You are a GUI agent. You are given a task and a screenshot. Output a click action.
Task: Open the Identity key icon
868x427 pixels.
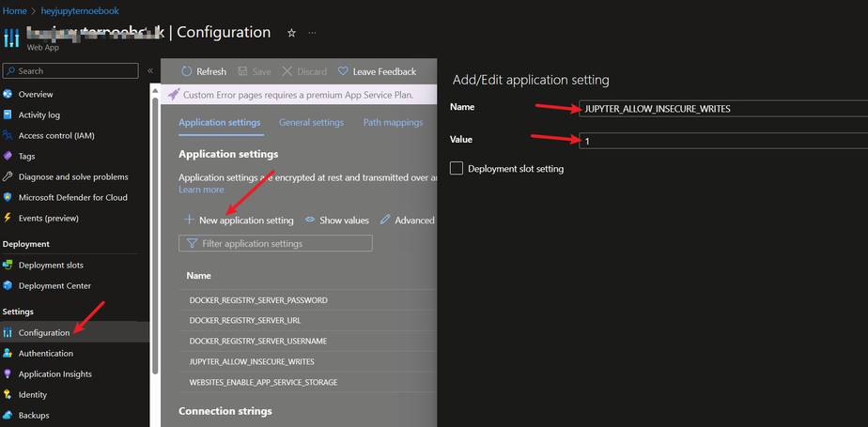(x=8, y=395)
